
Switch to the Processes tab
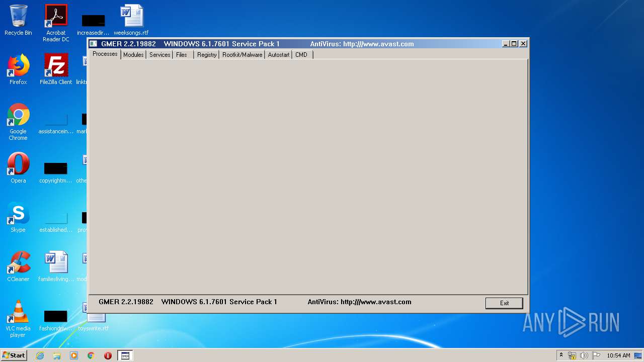[x=105, y=54]
